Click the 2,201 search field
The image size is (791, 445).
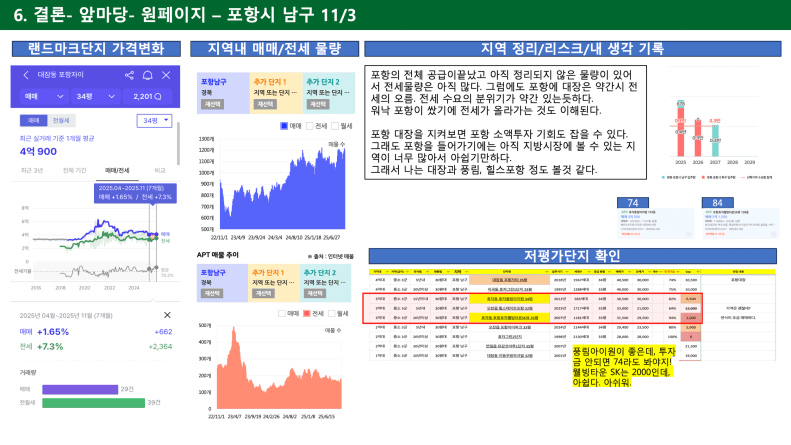click(147, 96)
